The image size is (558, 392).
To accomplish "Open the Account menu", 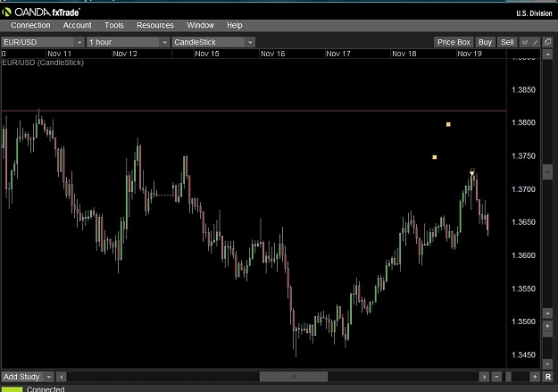I will click(x=77, y=25).
